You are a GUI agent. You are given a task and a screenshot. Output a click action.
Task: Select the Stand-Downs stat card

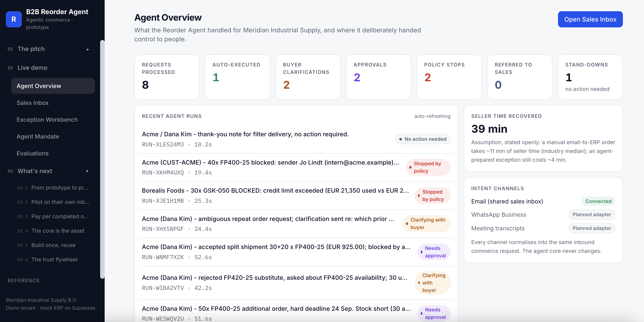[590, 77]
